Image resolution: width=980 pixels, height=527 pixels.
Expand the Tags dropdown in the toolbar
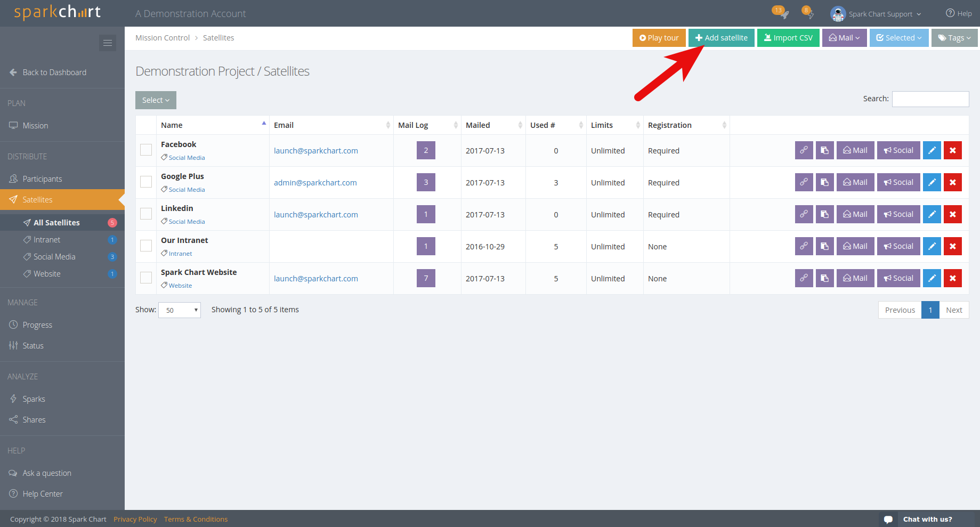(954, 38)
